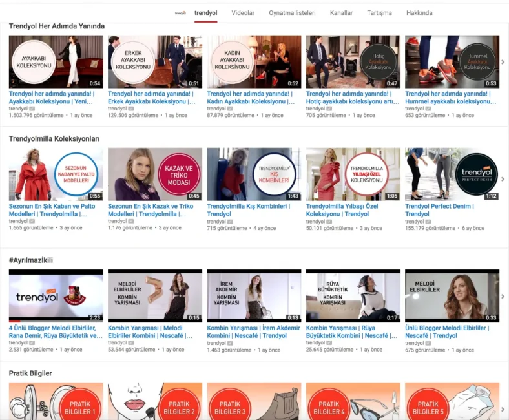Click the trendyol channel logo icon
The width and height of the screenshot is (509, 420).
click(180, 13)
